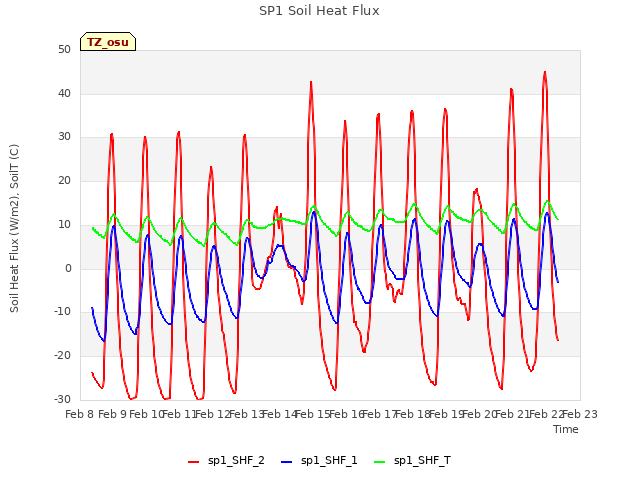Image resolution: width=640 pixels, height=480 pixels.
Task: Click the 0 y-axis tick label
Action: point(68,269)
